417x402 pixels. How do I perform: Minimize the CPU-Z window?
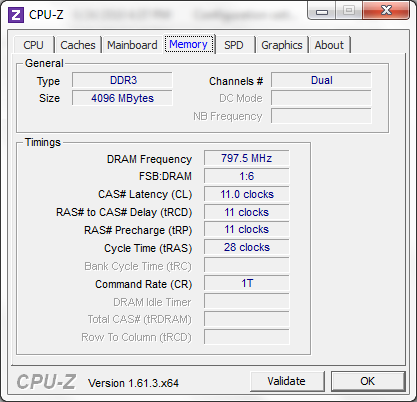[322, 11]
